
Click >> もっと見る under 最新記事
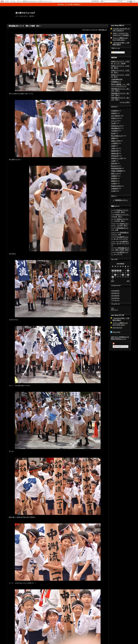(124, 102)
